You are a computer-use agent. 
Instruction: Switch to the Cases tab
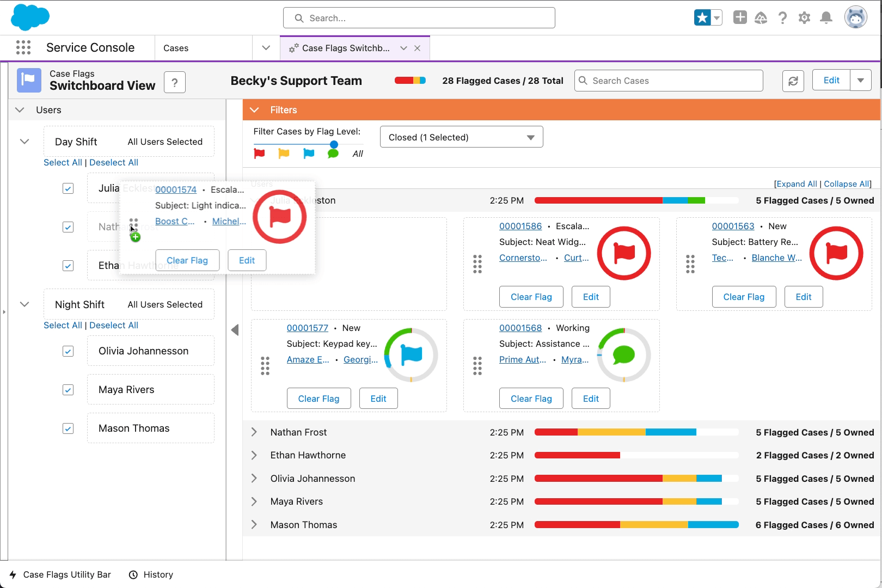(x=175, y=48)
